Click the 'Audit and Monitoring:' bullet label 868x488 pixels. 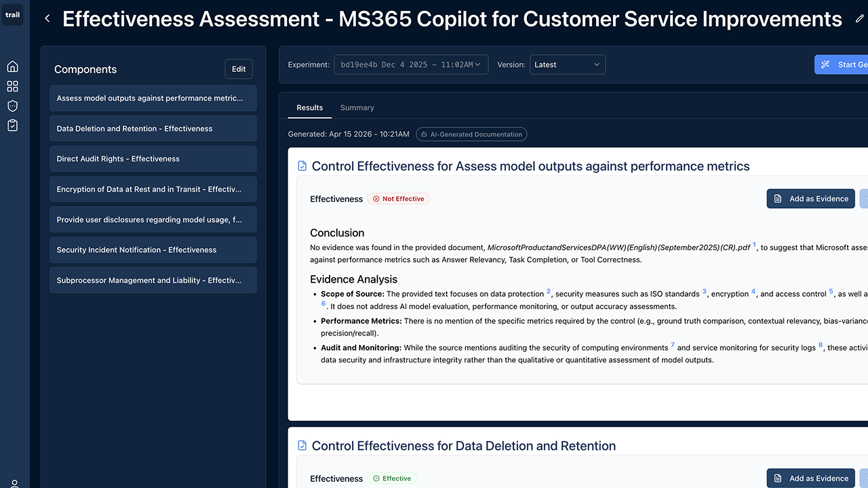361,348
